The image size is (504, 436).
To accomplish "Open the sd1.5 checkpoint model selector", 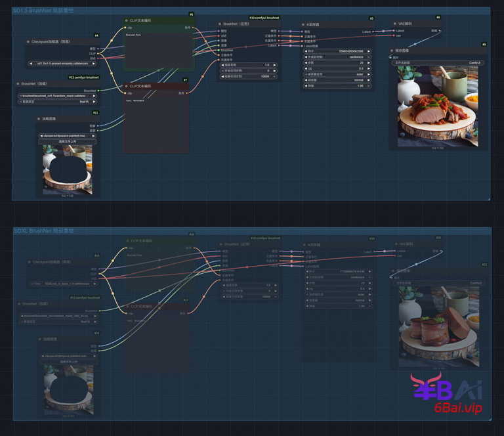I will (62, 64).
